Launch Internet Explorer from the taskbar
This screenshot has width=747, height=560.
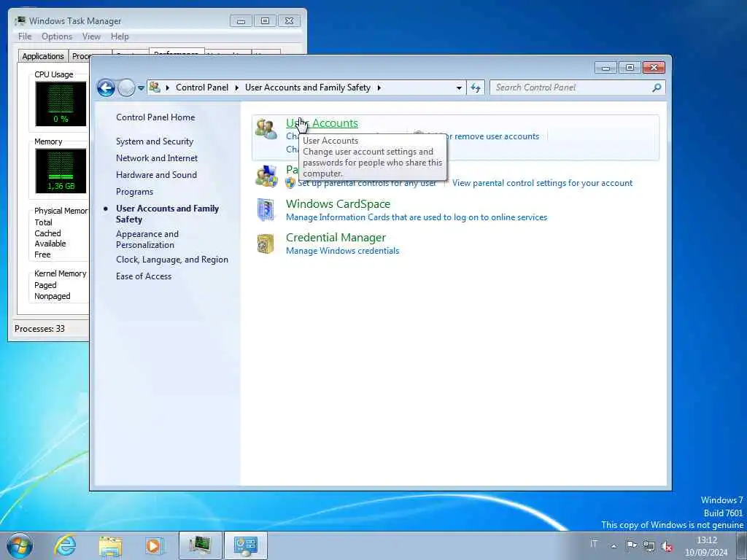point(65,545)
